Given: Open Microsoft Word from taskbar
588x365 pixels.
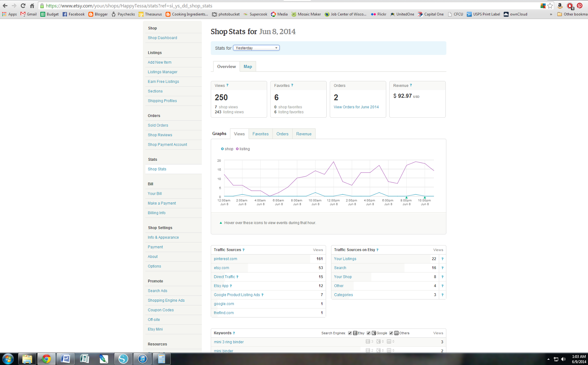Looking at the screenshot, I should 65,359.
